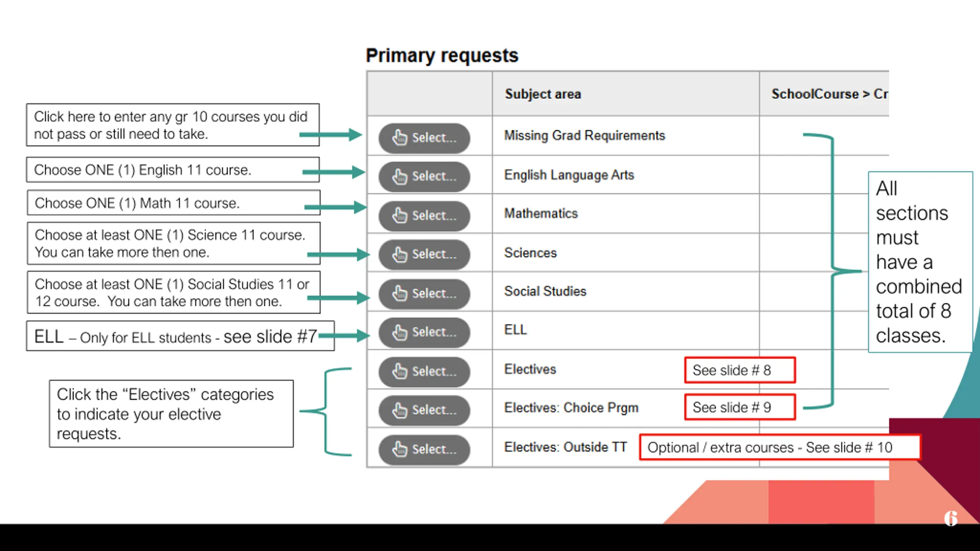This screenshot has height=551, width=980.
Task: Click Select button for ELL row
Action: (x=424, y=332)
